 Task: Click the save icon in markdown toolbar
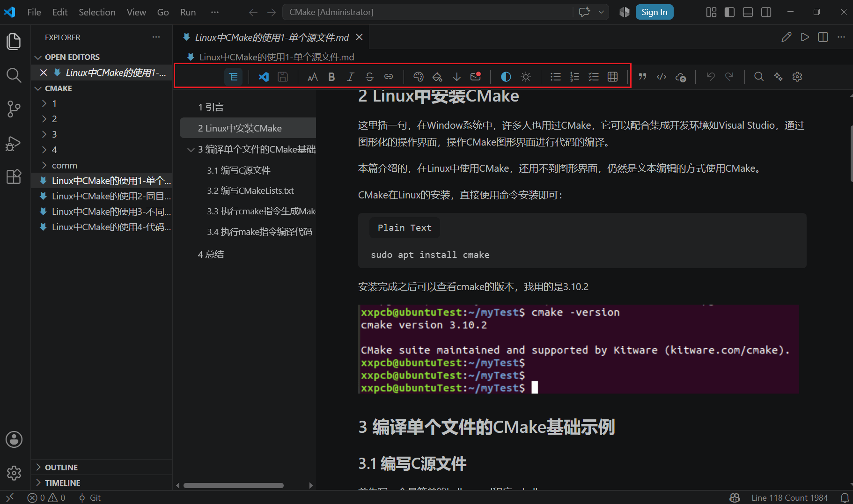click(x=283, y=77)
